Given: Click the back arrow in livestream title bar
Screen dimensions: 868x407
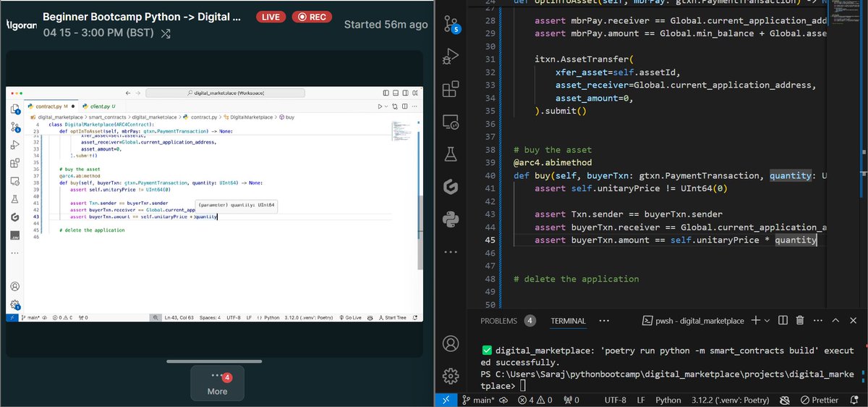Looking at the screenshot, I should 127,93.
